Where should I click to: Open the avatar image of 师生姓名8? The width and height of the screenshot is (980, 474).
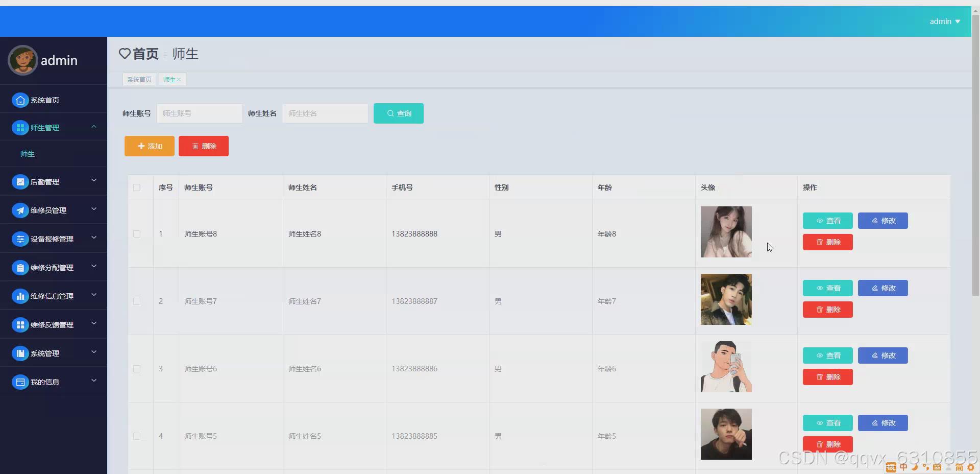coord(726,232)
